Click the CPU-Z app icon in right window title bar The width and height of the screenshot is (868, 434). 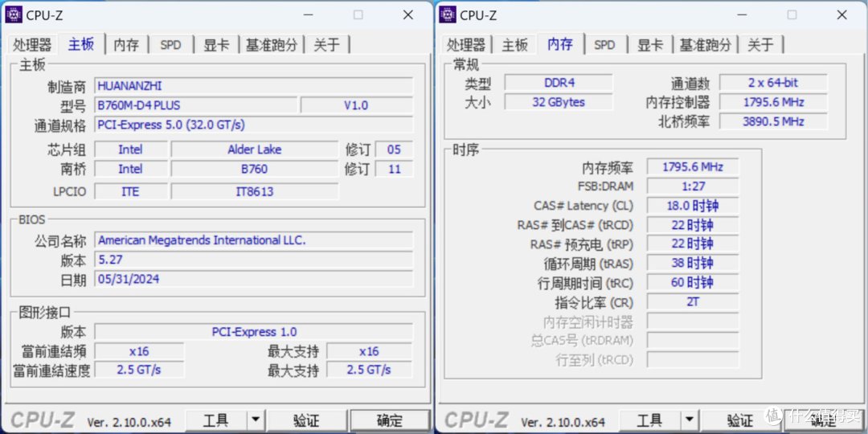(x=448, y=15)
